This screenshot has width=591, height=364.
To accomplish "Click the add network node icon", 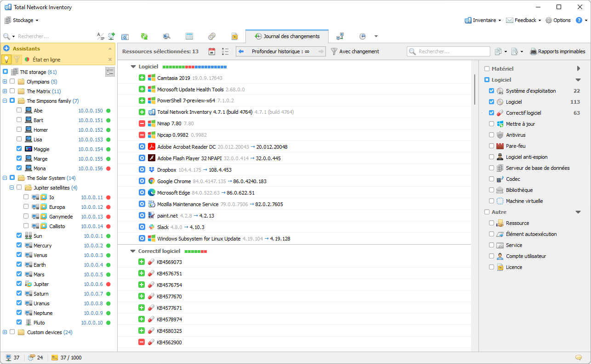I will tap(111, 36).
